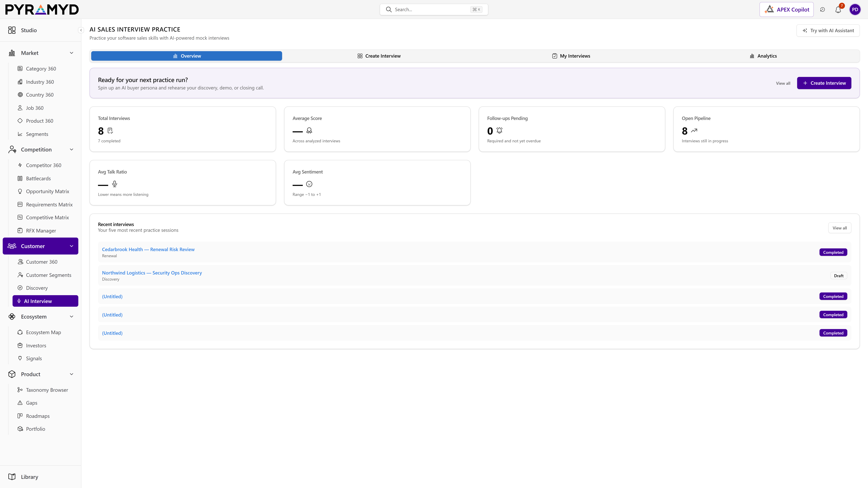Click the Gaps warning triangle icon

[x=20, y=403]
